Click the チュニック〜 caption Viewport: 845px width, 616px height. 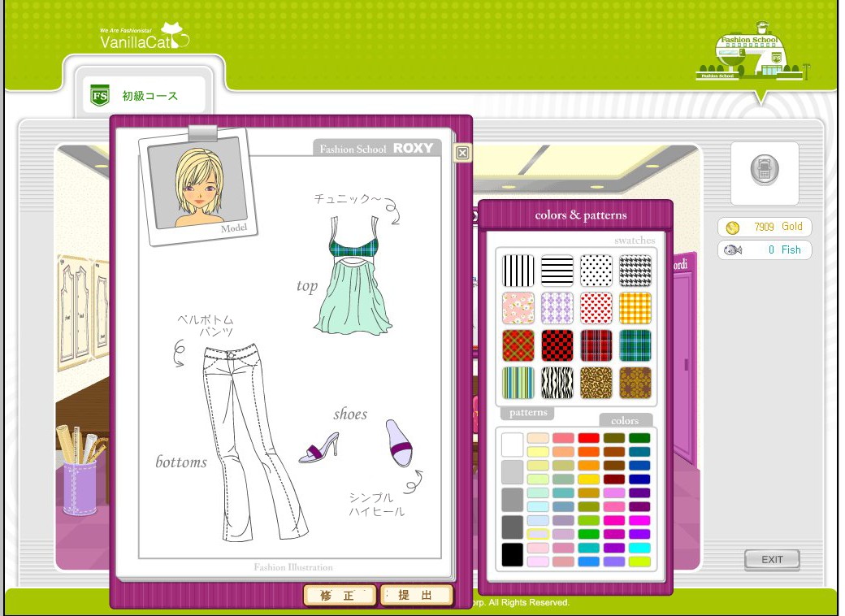coord(347,199)
